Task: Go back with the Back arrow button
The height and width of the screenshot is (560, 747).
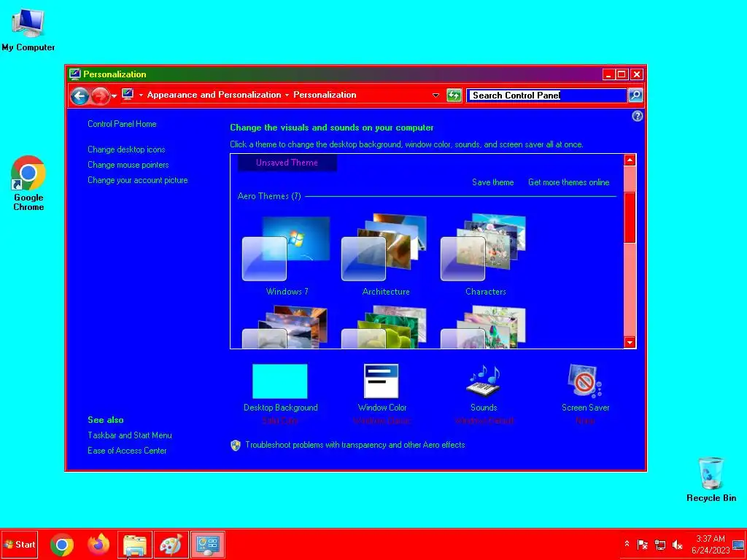Action: (x=80, y=96)
